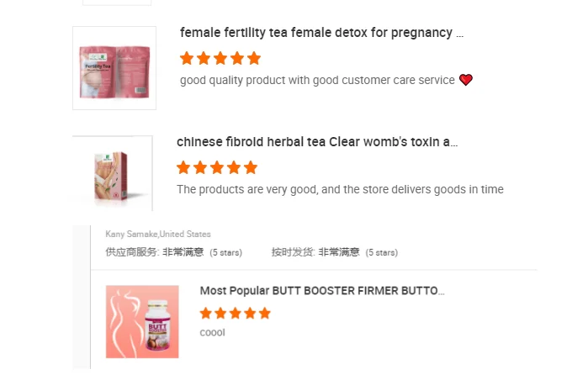Click the female fertility tea product title
The height and width of the screenshot is (385, 588).
(321, 33)
